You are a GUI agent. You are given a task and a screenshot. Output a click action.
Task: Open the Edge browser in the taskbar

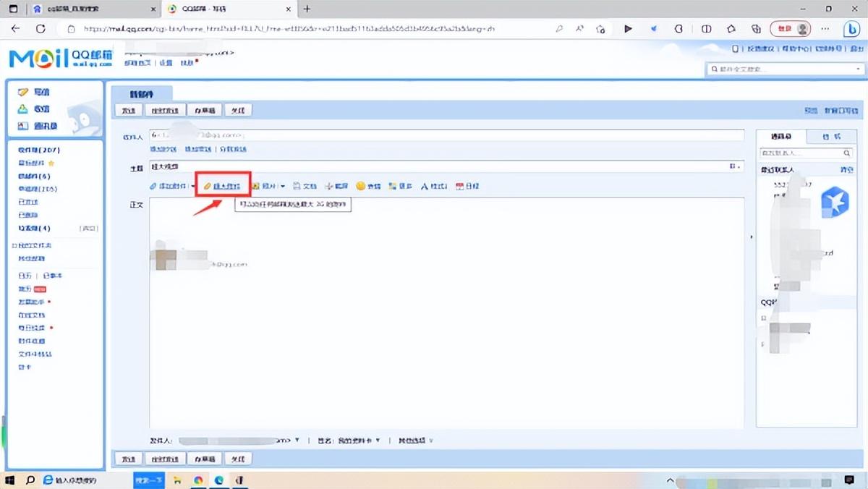coord(218,480)
